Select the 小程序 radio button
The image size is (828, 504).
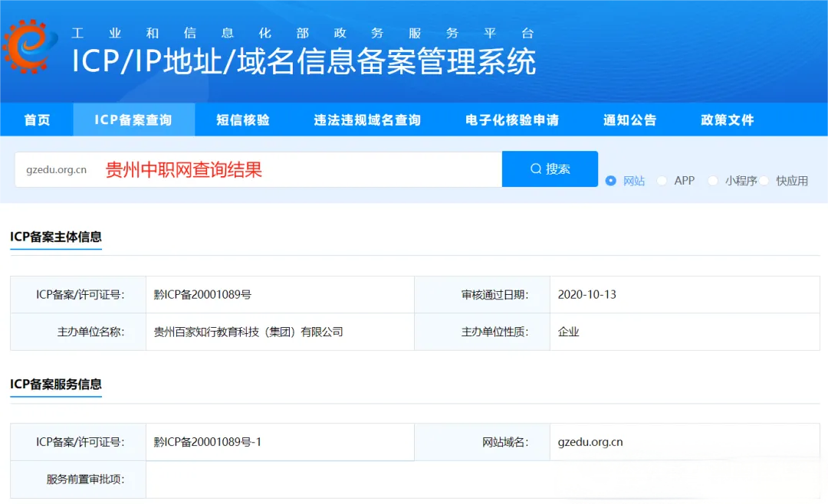point(713,181)
